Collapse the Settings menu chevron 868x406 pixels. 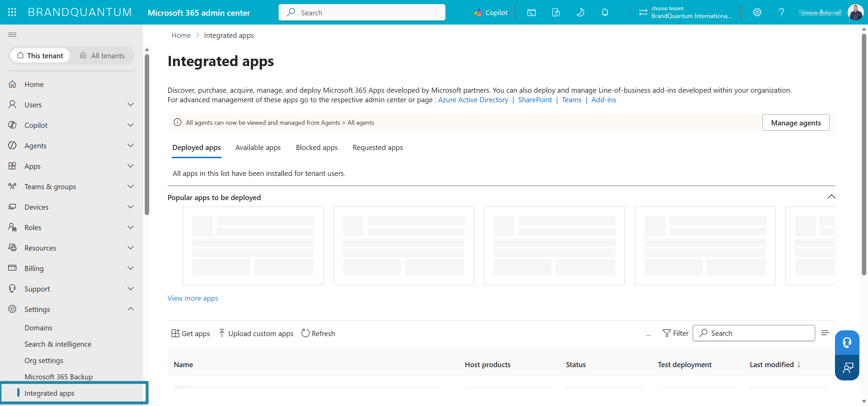(130, 309)
